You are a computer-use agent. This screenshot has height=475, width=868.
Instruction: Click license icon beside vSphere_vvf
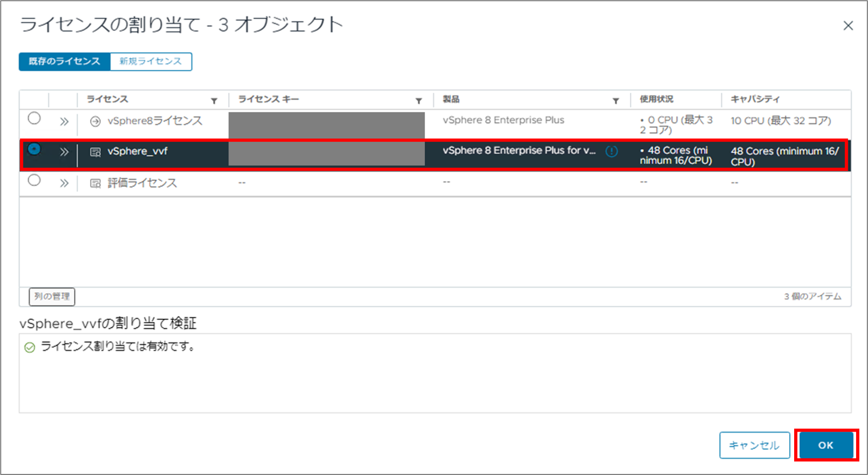point(95,152)
